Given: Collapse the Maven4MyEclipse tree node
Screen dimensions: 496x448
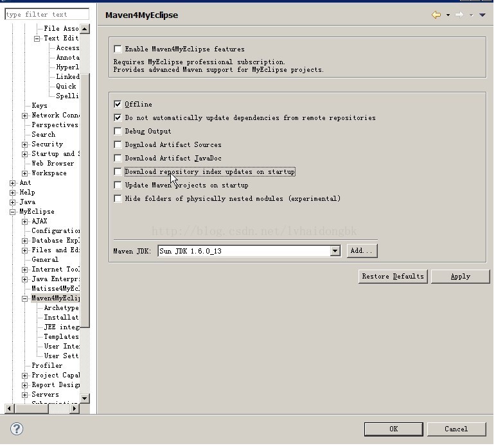Looking at the screenshot, I should [x=24, y=298].
